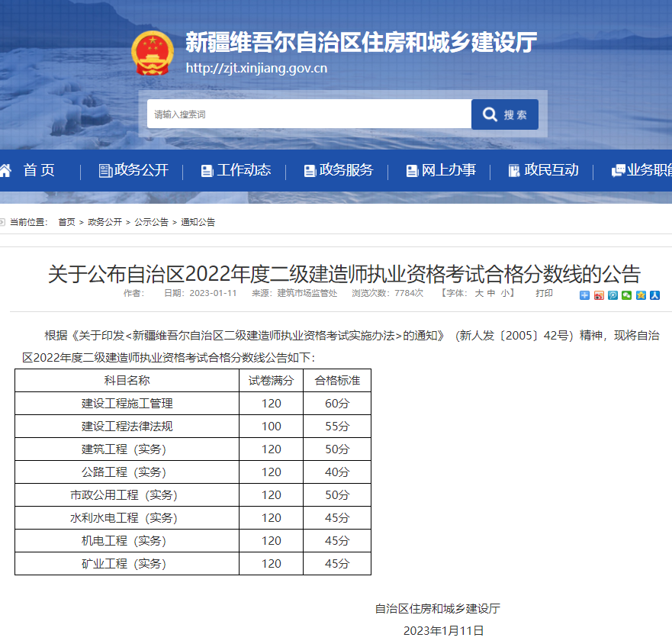Click the 打印 print link
The width and height of the screenshot is (672, 644).
tap(544, 293)
